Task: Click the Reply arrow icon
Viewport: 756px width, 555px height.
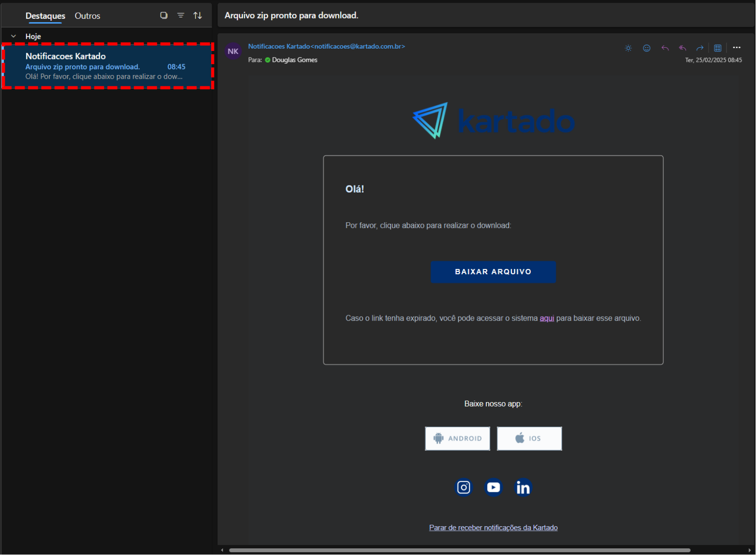Action: 665,48
